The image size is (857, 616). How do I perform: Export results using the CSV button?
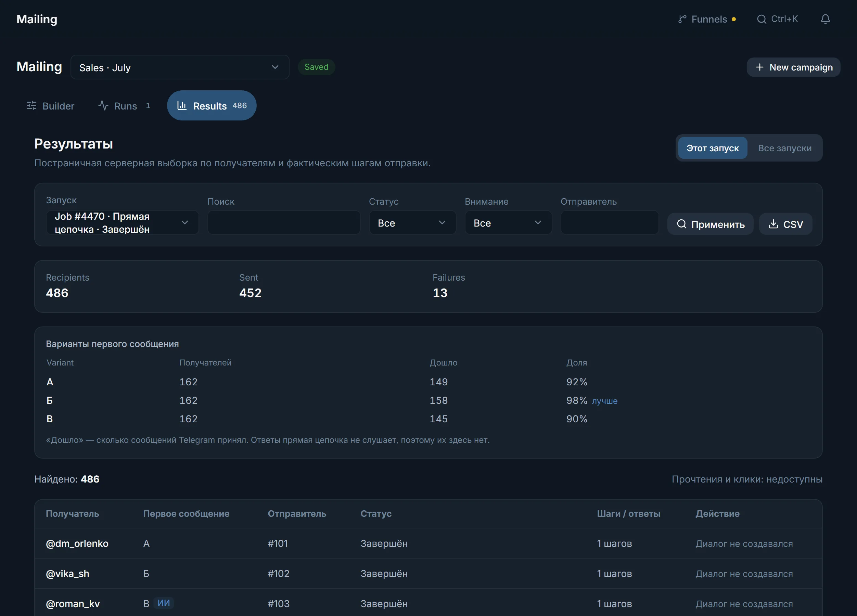pos(785,224)
